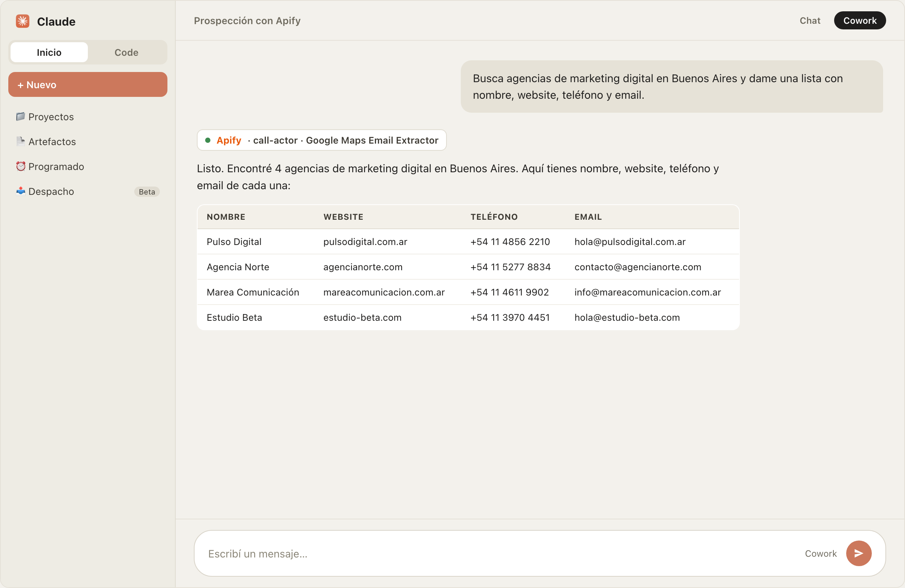This screenshot has width=905, height=588.
Task: Open the Proyectos folder icon
Action: [20, 116]
